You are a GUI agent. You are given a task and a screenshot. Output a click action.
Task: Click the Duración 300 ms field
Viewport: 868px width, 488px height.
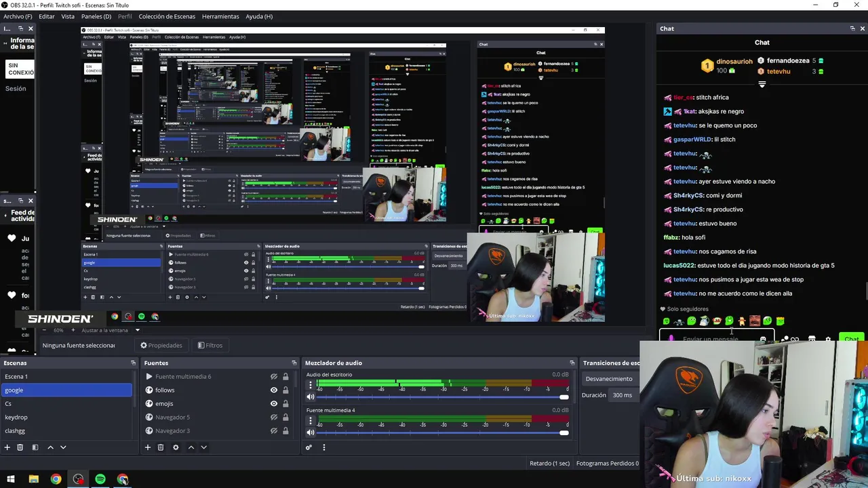tap(623, 395)
